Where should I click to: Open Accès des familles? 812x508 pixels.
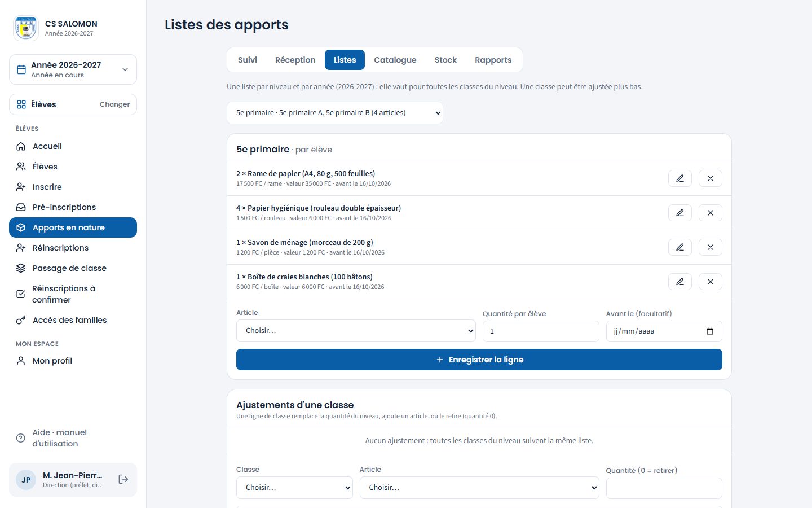(73, 320)
